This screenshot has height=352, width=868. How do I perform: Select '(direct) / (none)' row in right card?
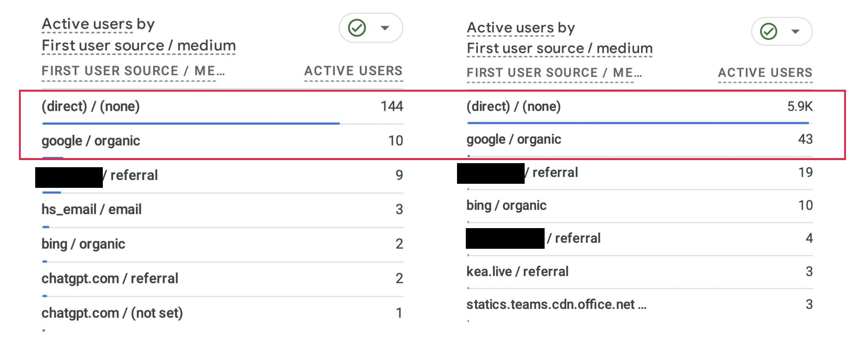coord(640,107)
